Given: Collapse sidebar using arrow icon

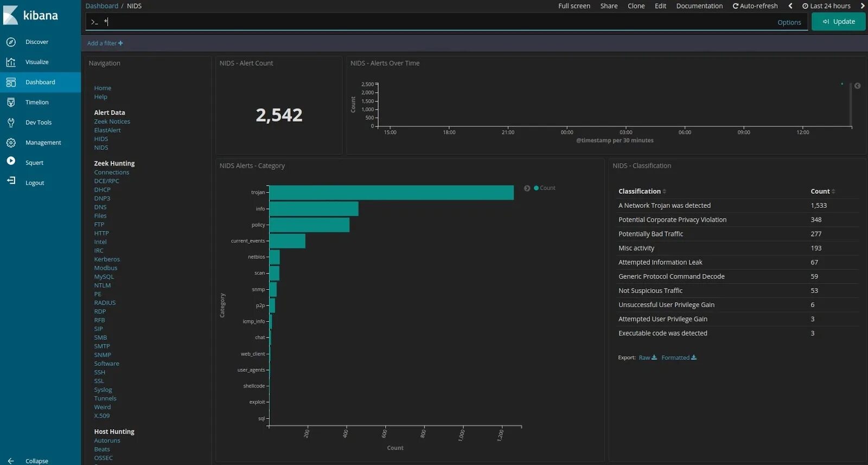Looking at the screenshot, I should [x=11, y=461].
